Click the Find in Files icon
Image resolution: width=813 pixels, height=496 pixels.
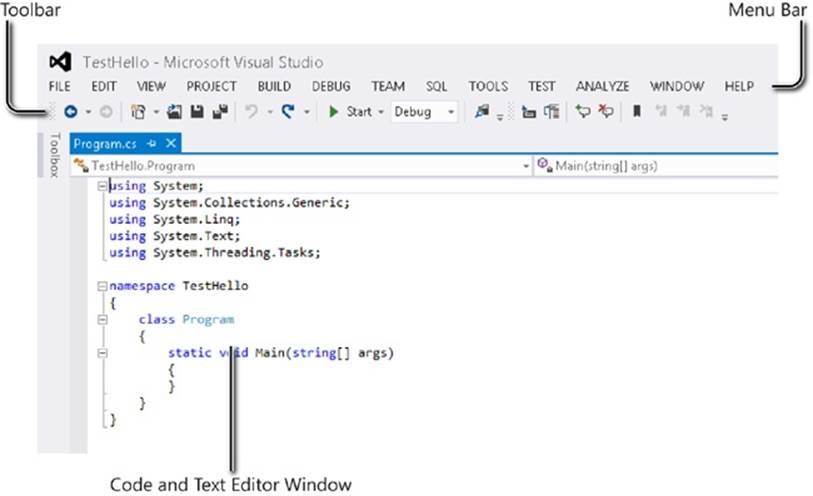(x=482, y=111)
